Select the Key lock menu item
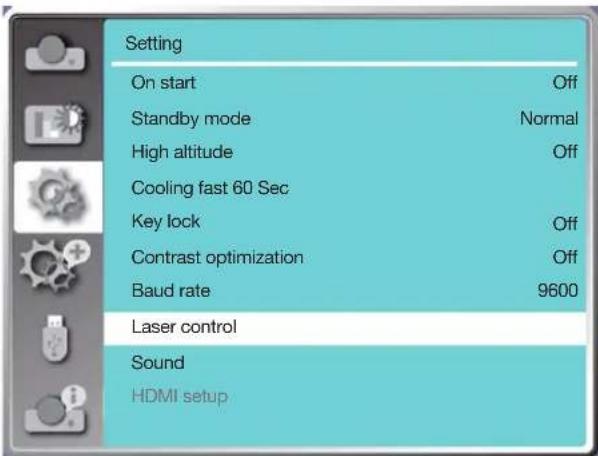 point(345,222)
